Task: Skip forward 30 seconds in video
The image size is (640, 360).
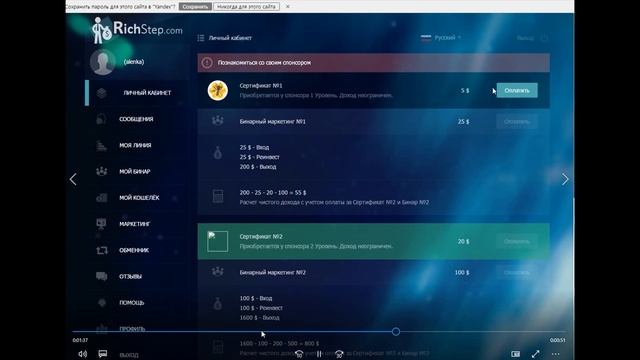Action: coord(339,354)
